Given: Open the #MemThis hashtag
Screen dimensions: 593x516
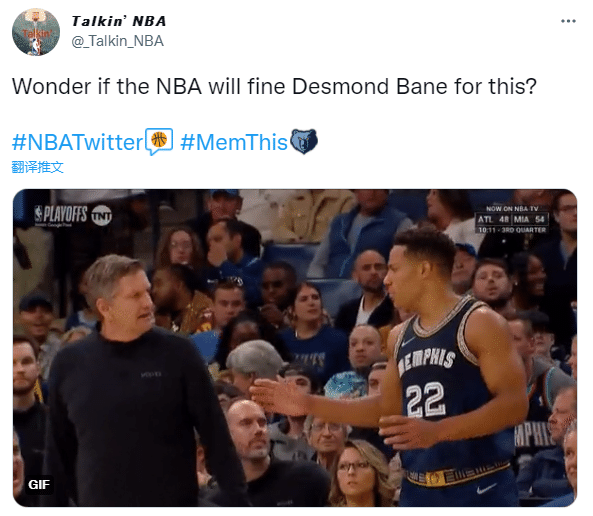Looking at the screenshot, I should (x=234, y=142).
